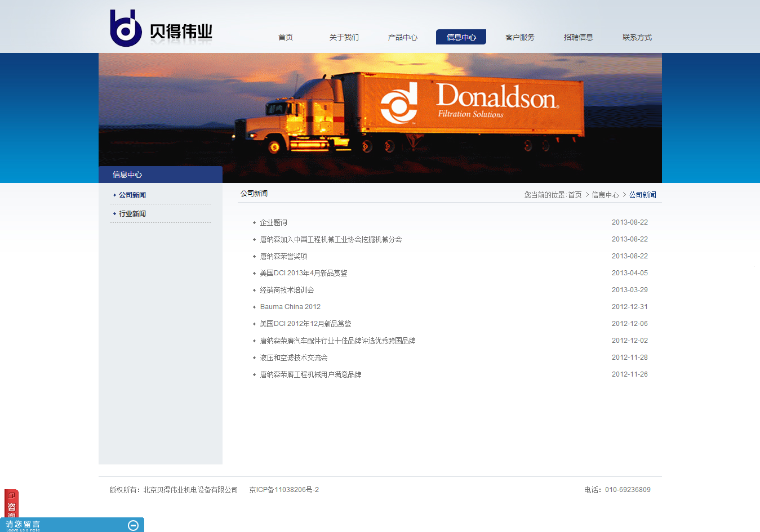Click 联系方式 in the top navigation
This screenshot has width=760, height=532.
[x=637, y=37]
